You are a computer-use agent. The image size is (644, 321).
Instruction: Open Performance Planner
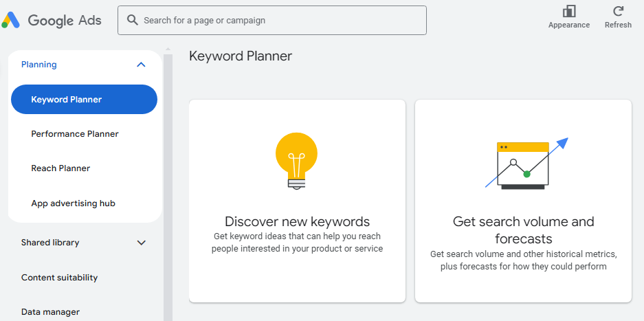[x=75, y=134]
